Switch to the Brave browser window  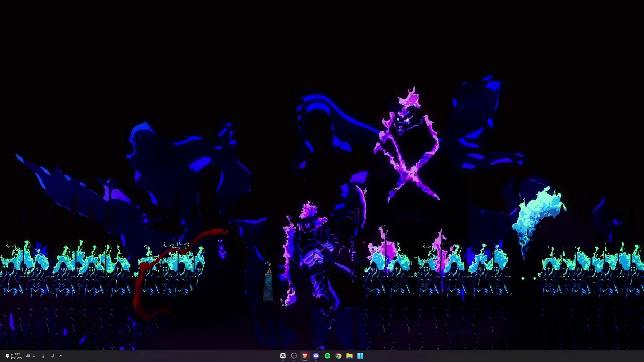tap(305, 356)
